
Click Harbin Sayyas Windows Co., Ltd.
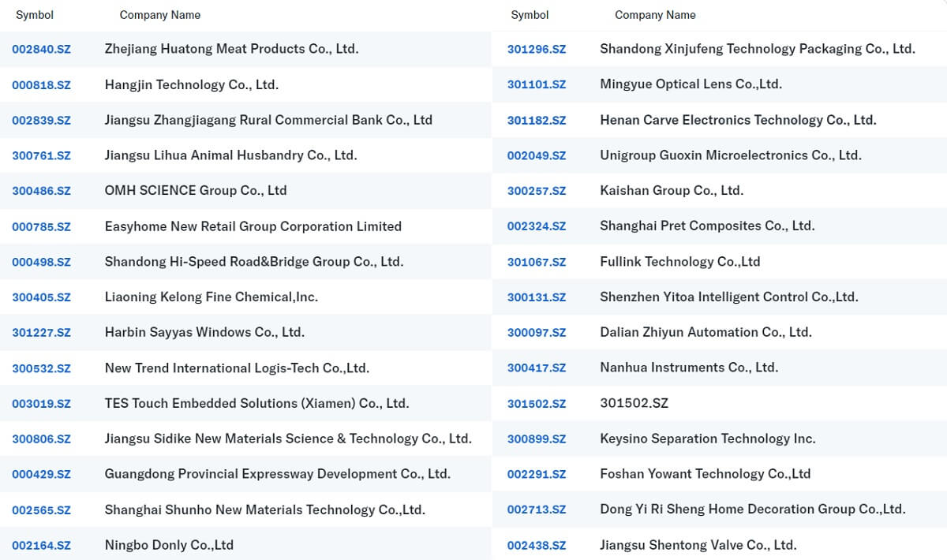[x=204, y=332]
